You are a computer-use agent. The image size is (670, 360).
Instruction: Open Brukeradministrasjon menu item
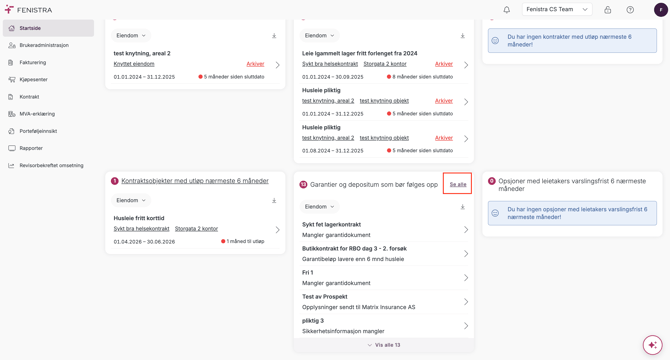48,45
